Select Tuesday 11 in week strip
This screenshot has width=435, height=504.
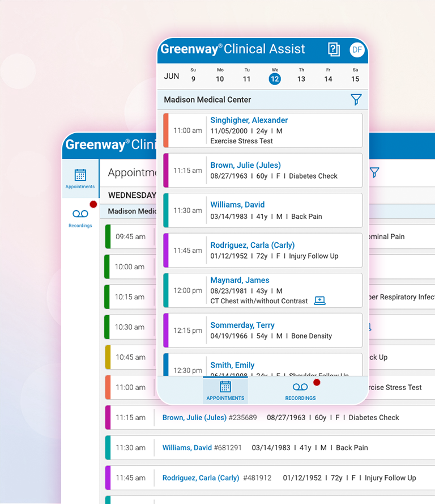click(x=247, y=78)
